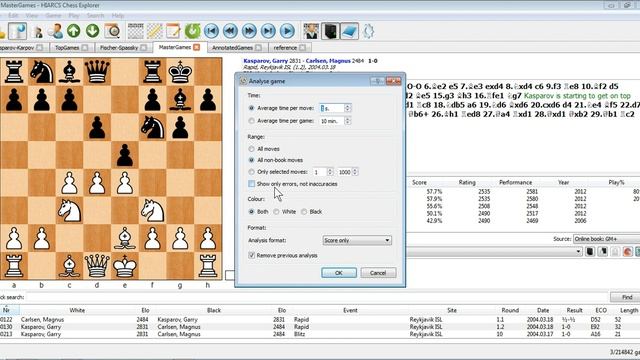Close the reference tab
Viewport: 640px width, 360px height.
pos(302,48)
